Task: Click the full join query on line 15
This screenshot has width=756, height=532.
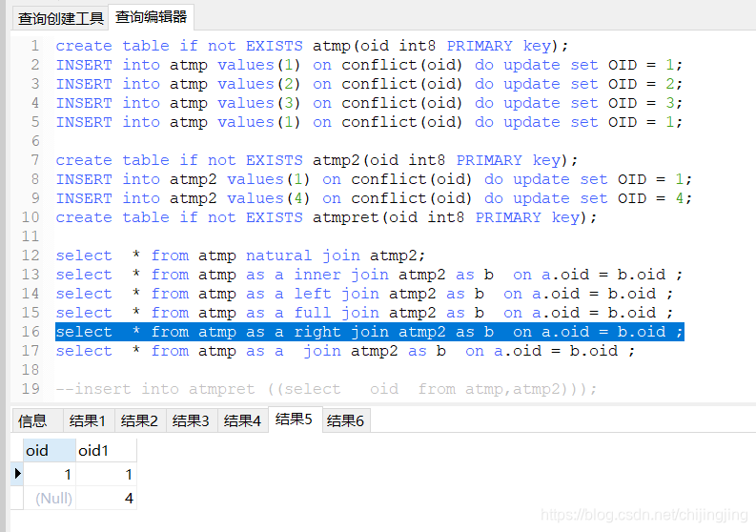Action: point(364,313)
